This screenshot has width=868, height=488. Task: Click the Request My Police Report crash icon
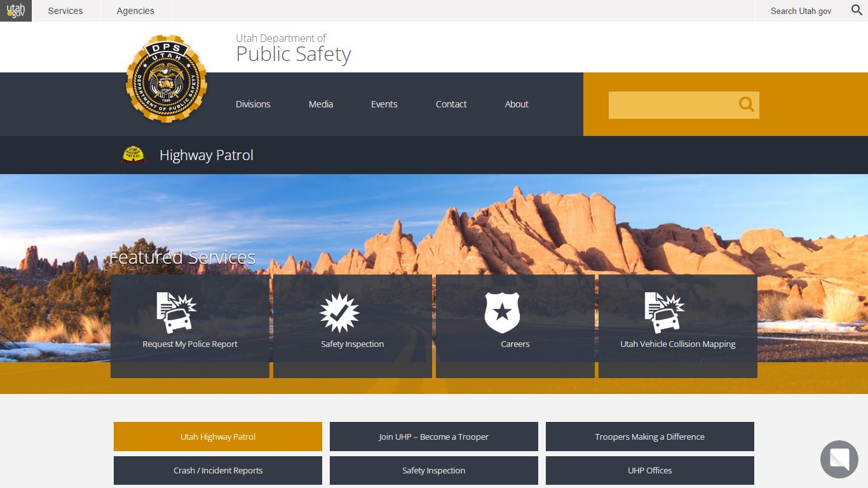point(176,313)
